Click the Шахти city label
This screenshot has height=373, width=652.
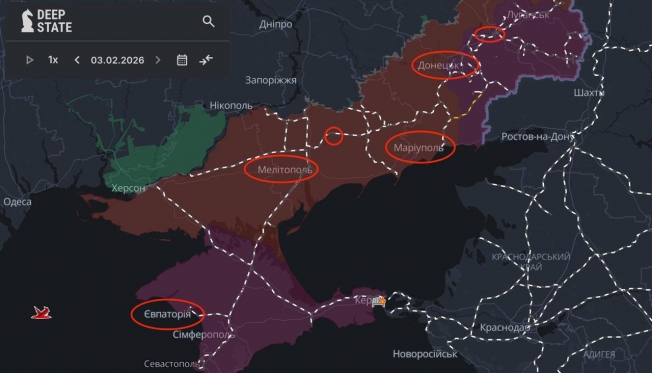[589, 92]
